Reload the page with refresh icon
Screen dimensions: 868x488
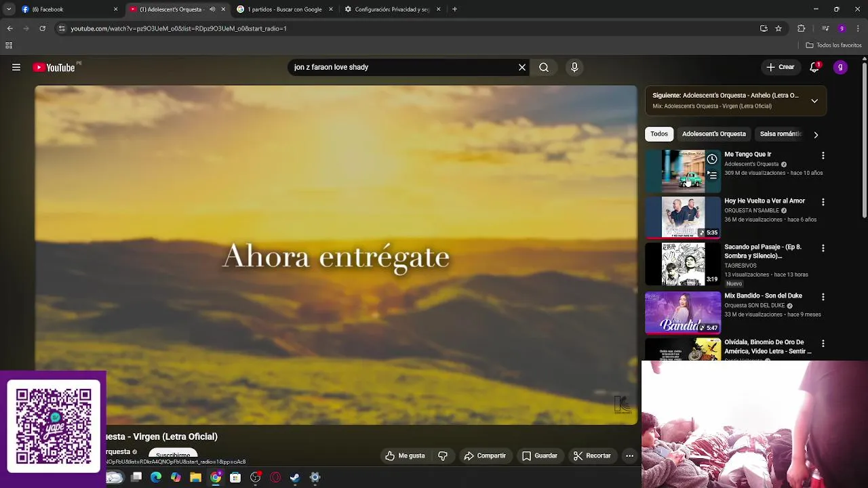pyautogui.click(x=42, y=28)
